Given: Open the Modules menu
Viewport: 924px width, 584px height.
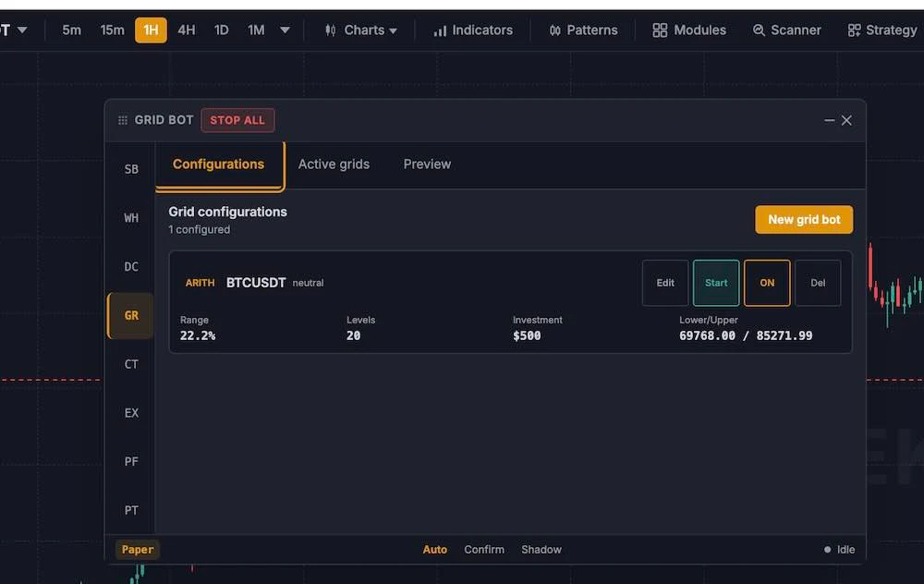Looking at the screenshot, I should pyautogui.click(x=689, y=30).
